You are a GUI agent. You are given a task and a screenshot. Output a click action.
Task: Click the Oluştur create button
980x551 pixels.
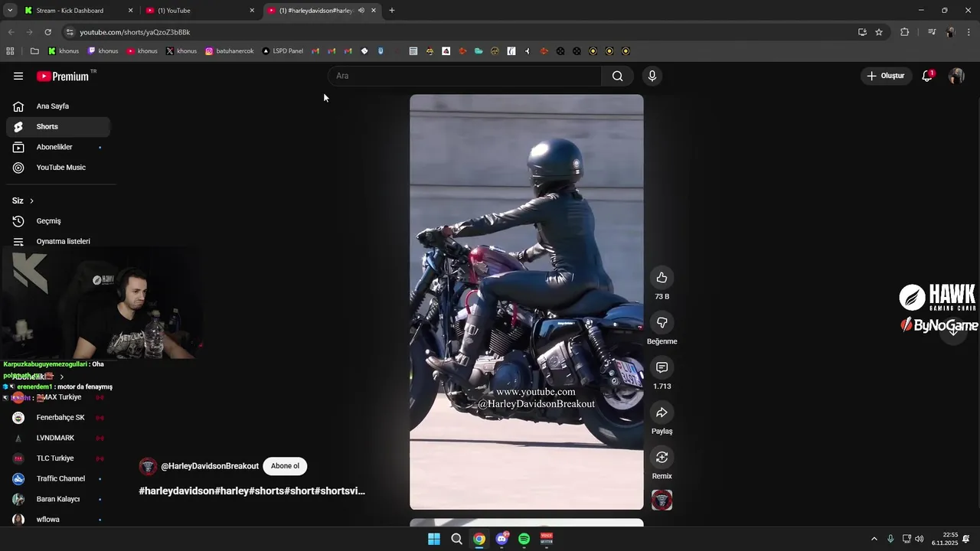coord(885,76)
